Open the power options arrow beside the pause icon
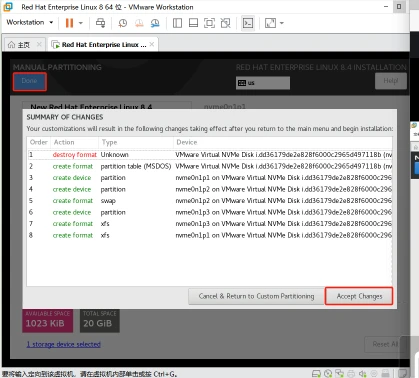419x378 pixels. (x=81, y=23)
